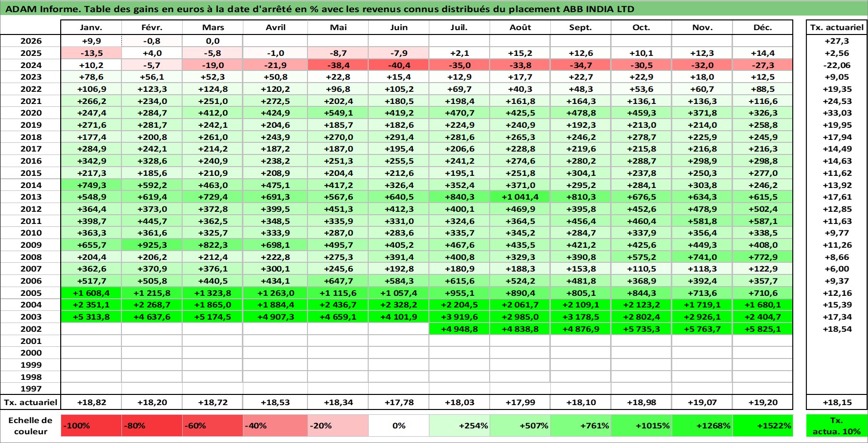The image size is (868, 443).
Task: Select the +647,7 cell for May 2006
Action: coord(338,281)
